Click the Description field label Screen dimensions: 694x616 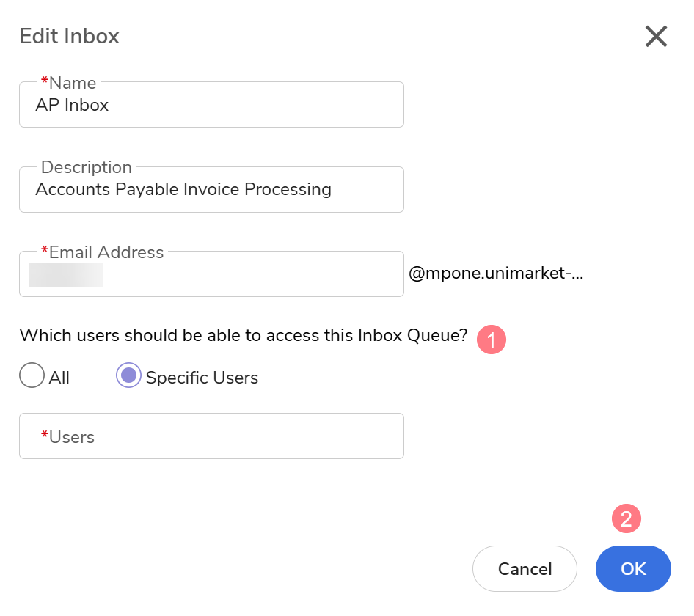coord(86,167)
